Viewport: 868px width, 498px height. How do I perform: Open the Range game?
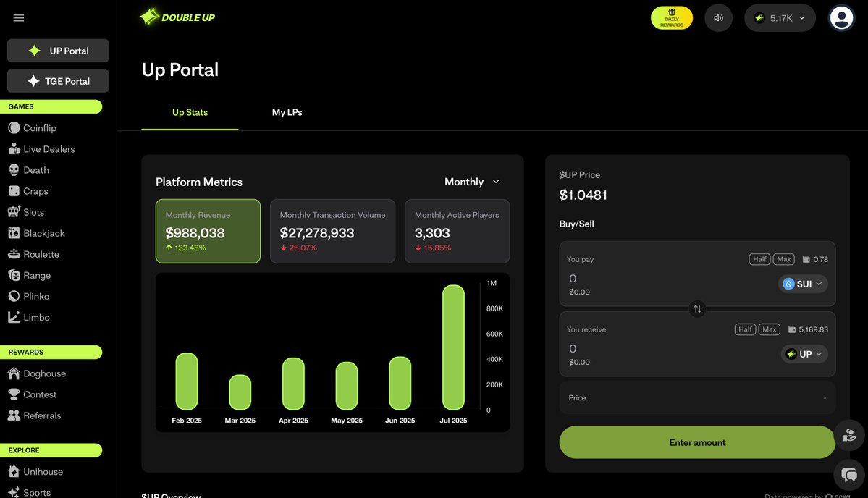pyautogui.click(x=30, y=275)
